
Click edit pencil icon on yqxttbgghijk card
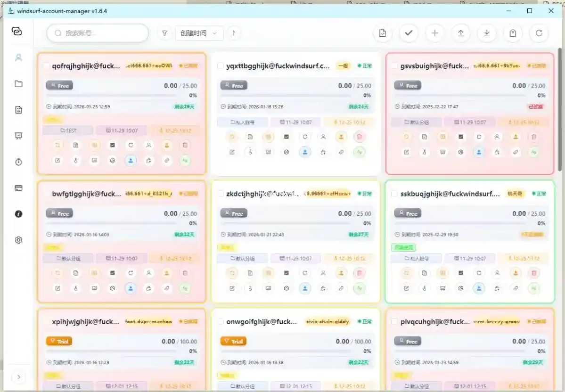[232, 152]
